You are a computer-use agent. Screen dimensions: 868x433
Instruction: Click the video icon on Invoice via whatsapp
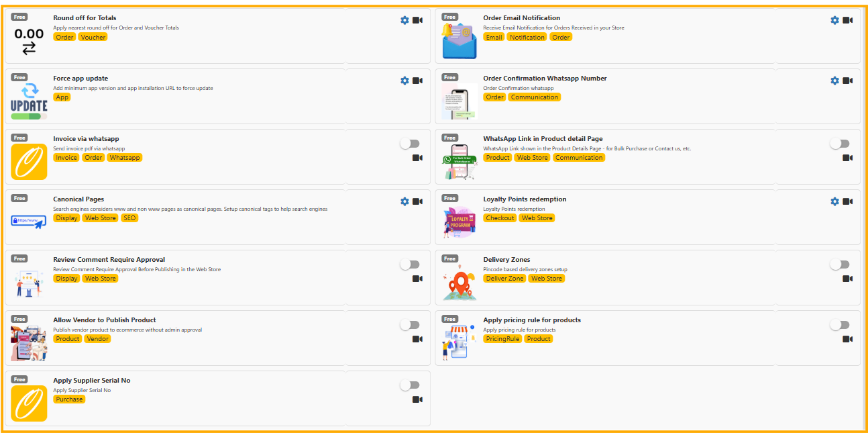coord(417,158)
